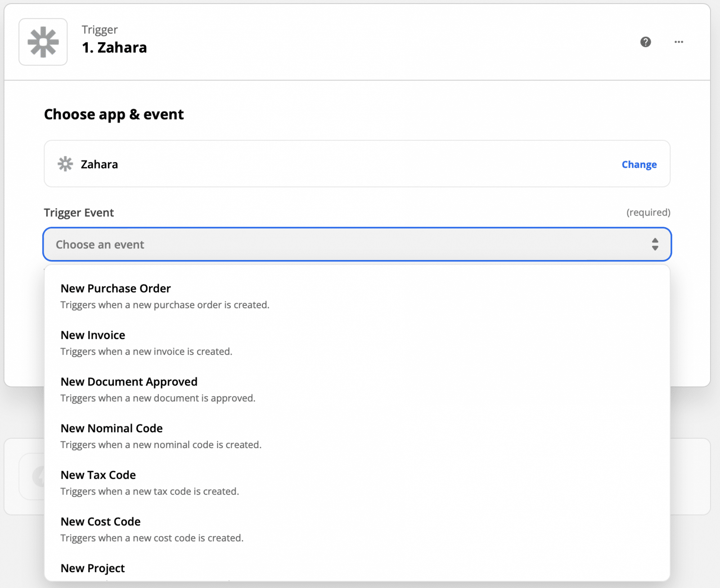
Task: Open the help question mark icon
Action: [x=645, y=42]
